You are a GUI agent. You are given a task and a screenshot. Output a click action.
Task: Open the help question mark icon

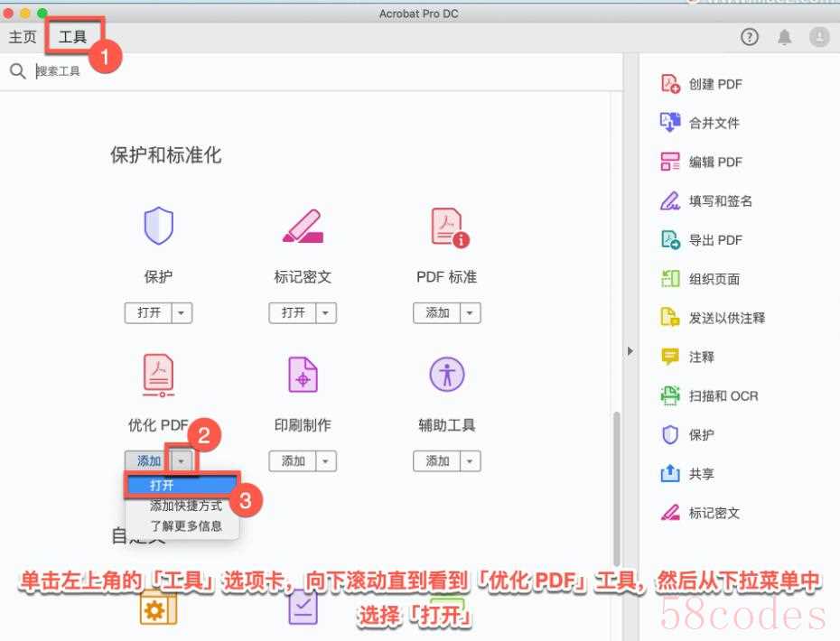(x=750, y=37)
